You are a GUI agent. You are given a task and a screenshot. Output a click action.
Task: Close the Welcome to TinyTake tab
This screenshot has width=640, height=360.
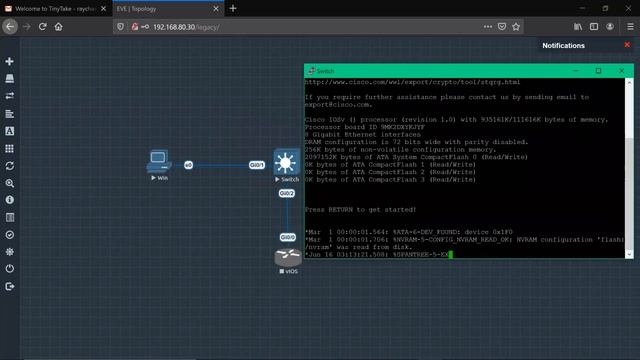tap(103, 9)
